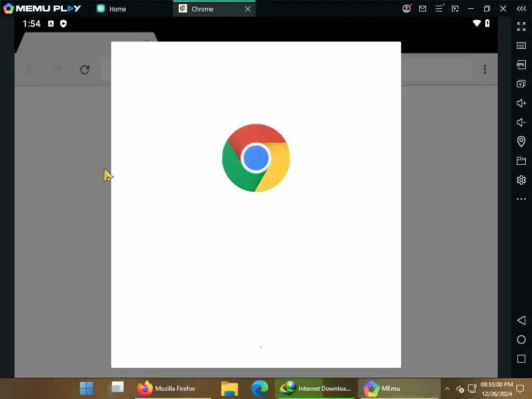Tap the Android Home circle button

click(x=521, y=340)
